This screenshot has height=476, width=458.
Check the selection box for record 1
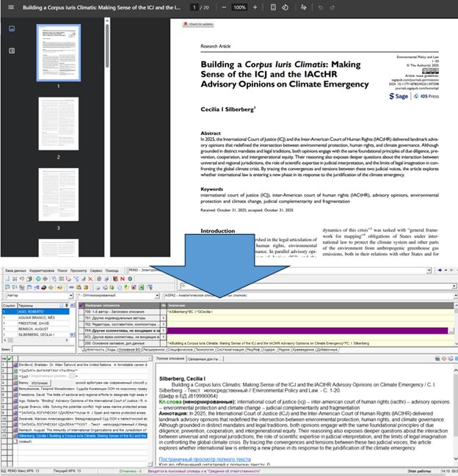click(x=10, y=365)
